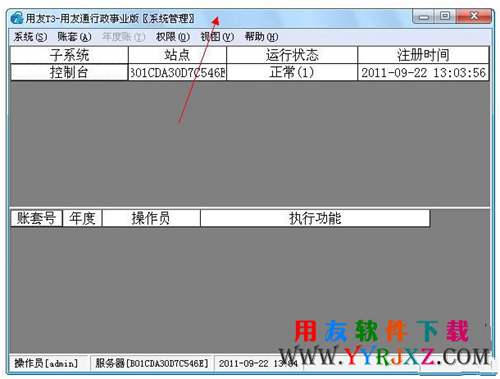Open the greyed 年度账(Y) menu

(124, 37)
